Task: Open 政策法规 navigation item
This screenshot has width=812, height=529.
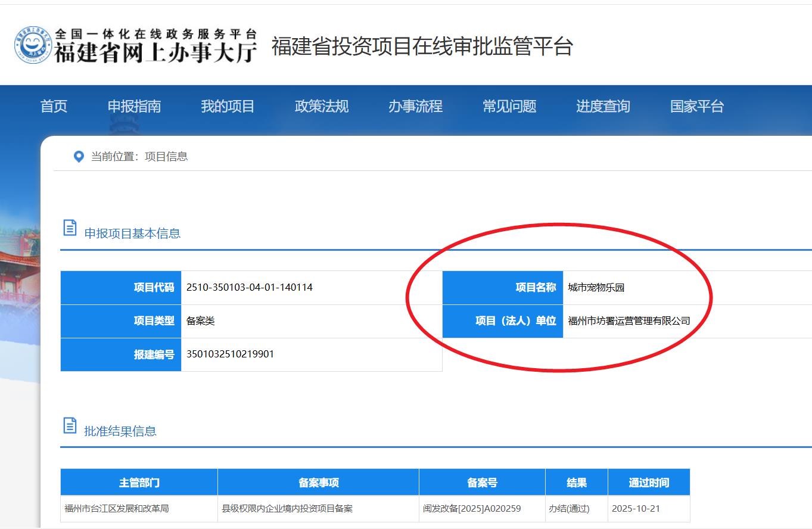Action: pyautogui.click(x=322, y=107)
